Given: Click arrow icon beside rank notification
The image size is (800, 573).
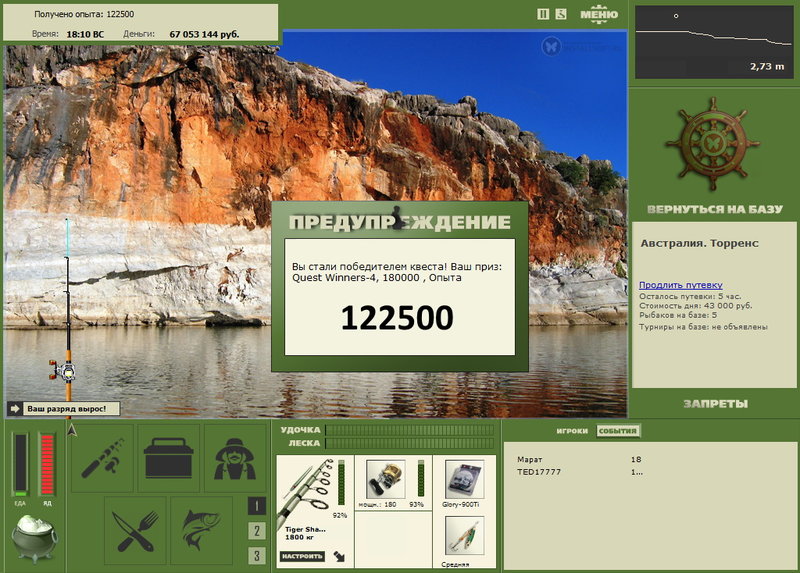Looking at the screenshot, I should [14, 409].
